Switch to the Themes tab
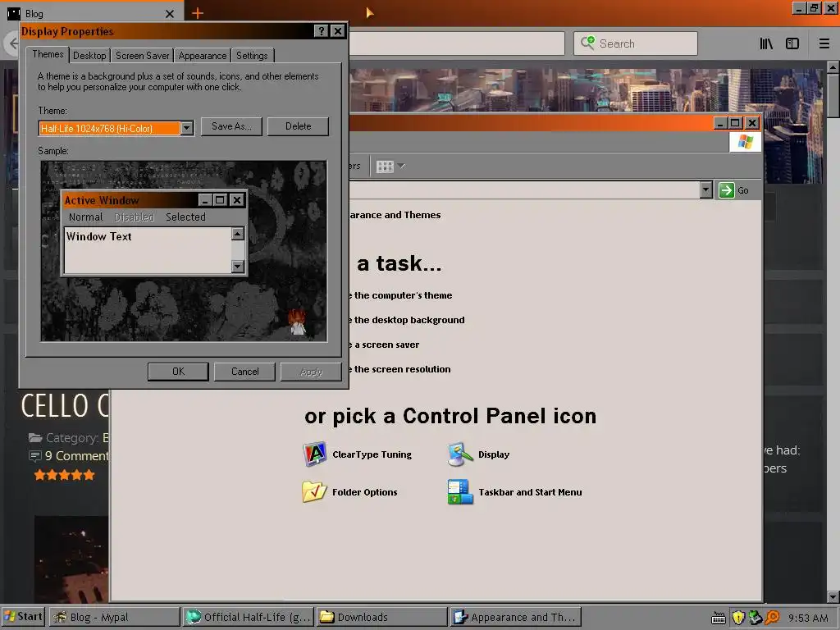This screenshot has width=840, height=630. click(x=48, y=54)
